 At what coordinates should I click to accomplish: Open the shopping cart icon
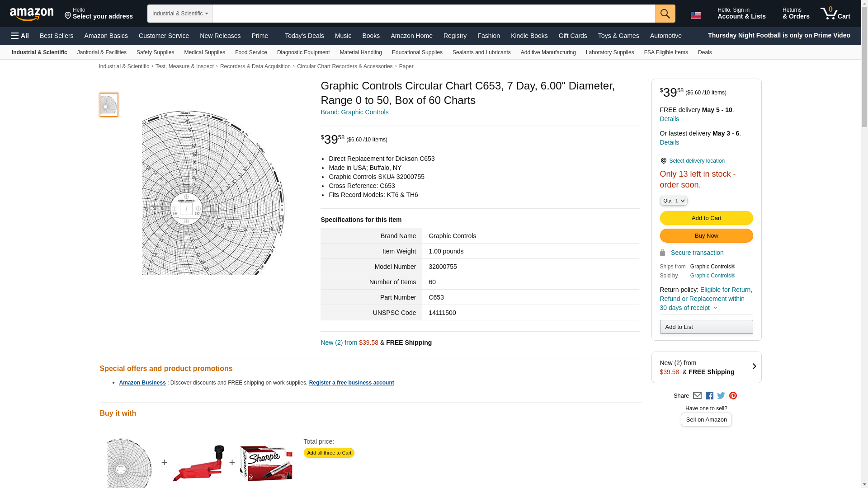coord(835,14)
